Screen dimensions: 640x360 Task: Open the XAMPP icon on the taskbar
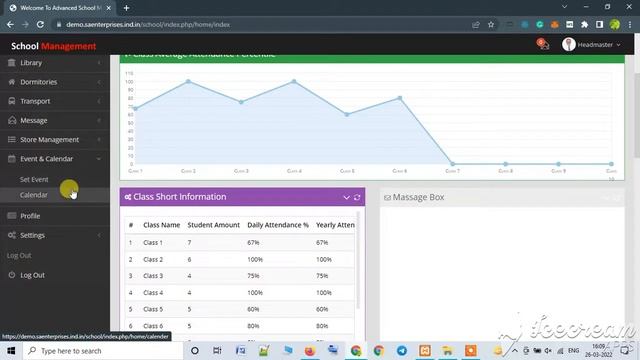coord(425,351)
